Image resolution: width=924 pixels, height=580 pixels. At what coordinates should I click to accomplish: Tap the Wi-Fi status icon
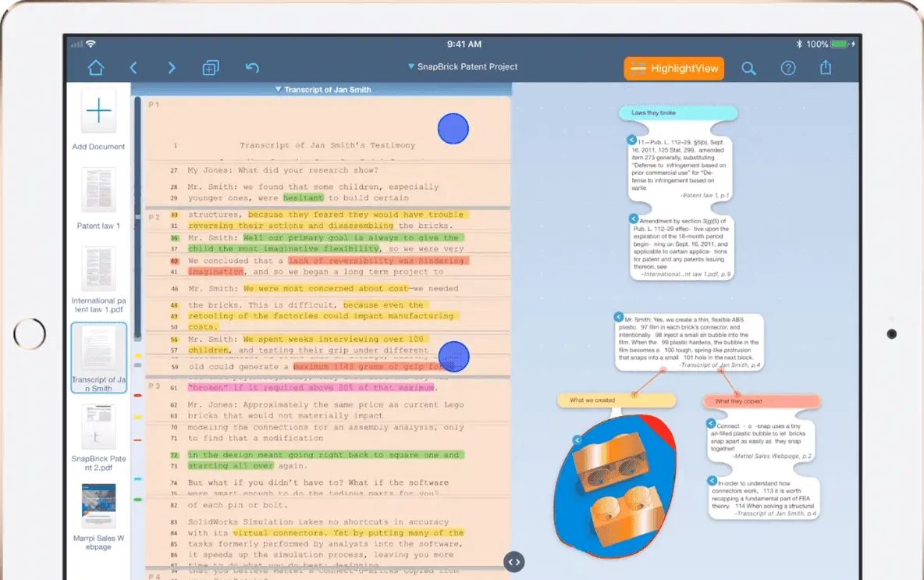point(91,44)
